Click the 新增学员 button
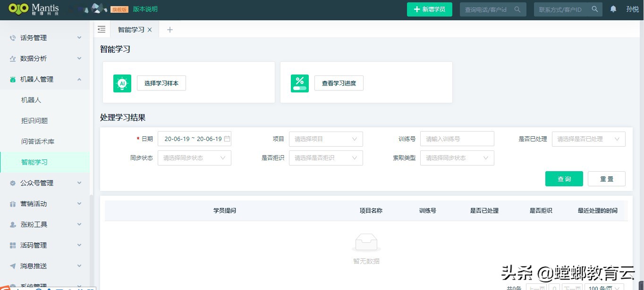 click(x=429, y=9)
